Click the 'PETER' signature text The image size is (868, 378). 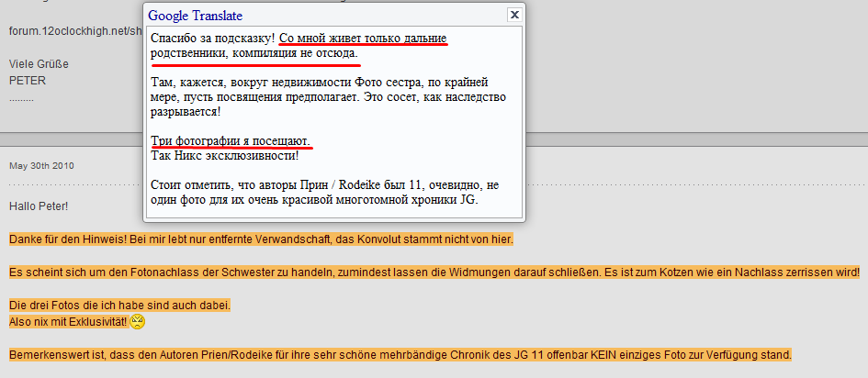tap(28, 81)
